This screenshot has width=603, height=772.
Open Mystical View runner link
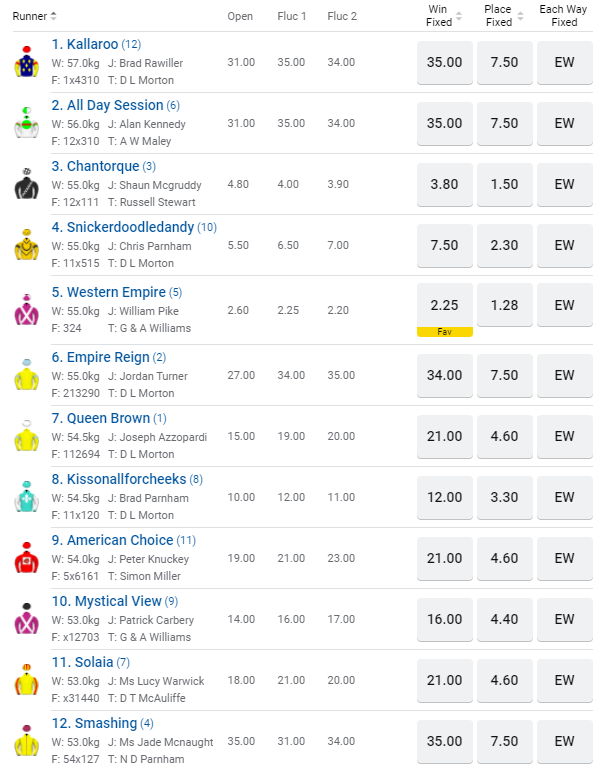coord(106,601)
